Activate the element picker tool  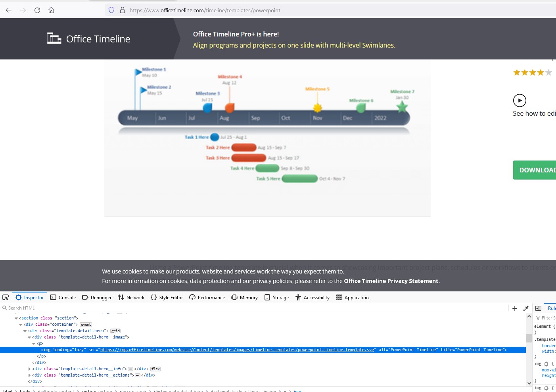(6, 297)
